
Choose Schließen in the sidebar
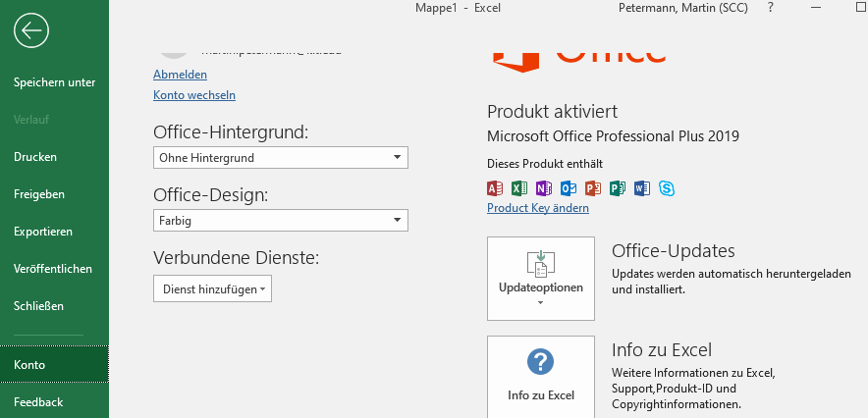54,306
